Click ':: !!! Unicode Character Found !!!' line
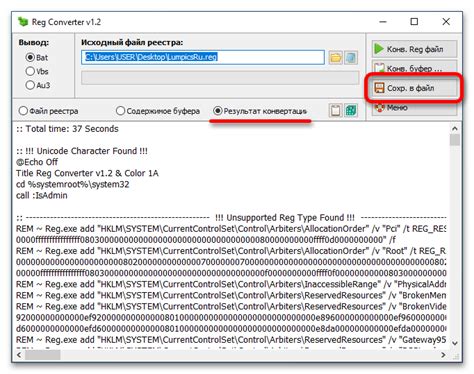 click(82, 151)
